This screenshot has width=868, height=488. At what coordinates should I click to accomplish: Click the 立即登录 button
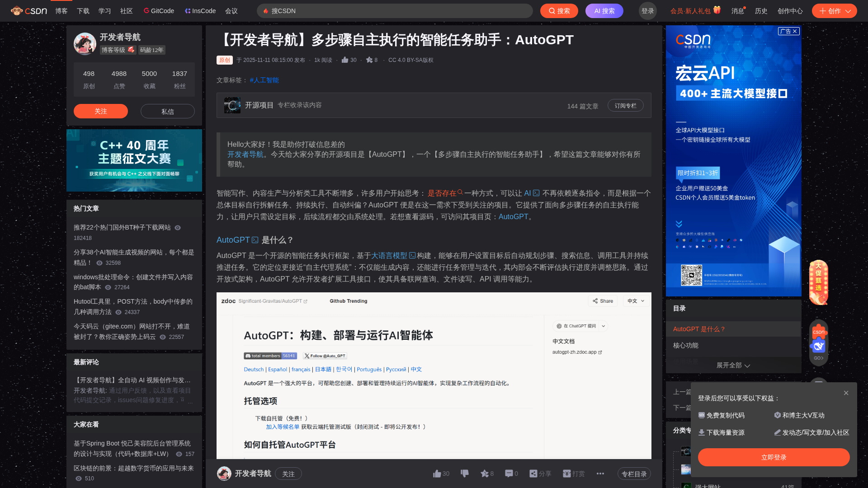[774, 457]
